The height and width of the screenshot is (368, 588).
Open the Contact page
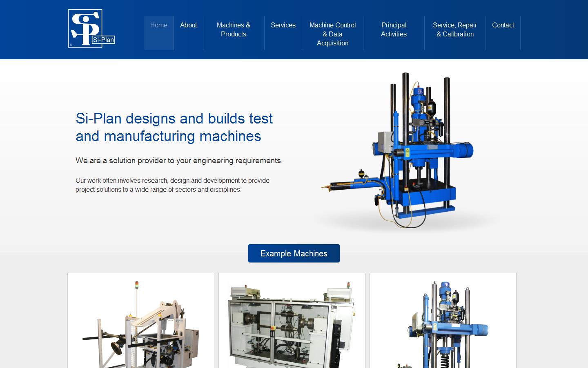503,25
